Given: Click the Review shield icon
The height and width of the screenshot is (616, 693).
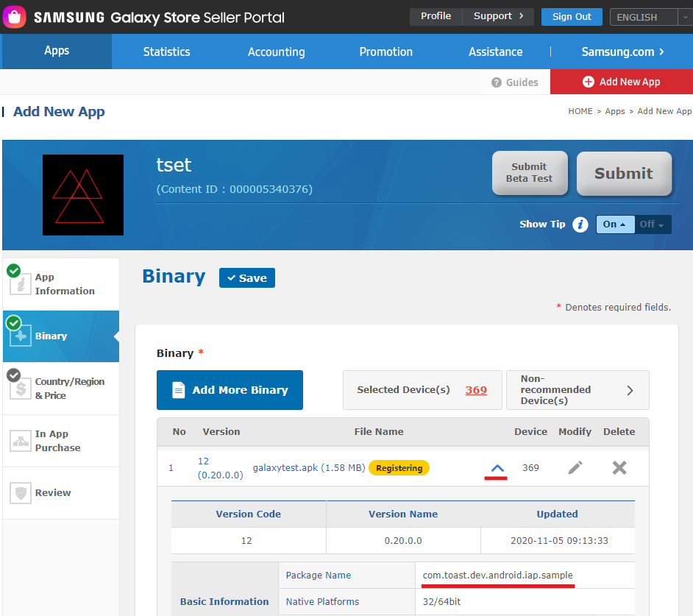Looking at the screenshot, I should (21, 492).
